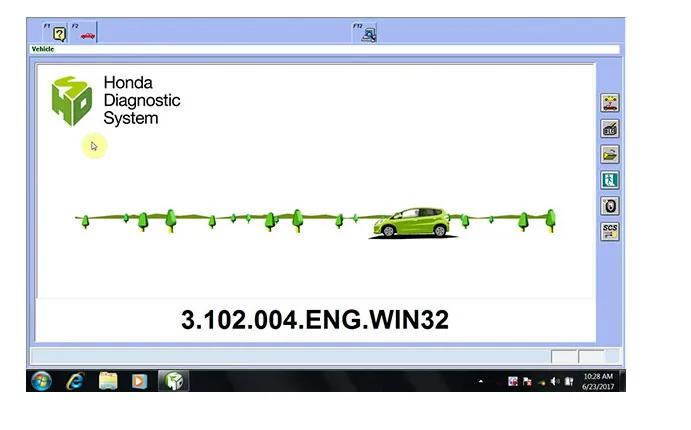Open Windows Explorer folder on taskbar
Image resolution: width=691 pixels, height=430 pixels.
click(108, 381)
